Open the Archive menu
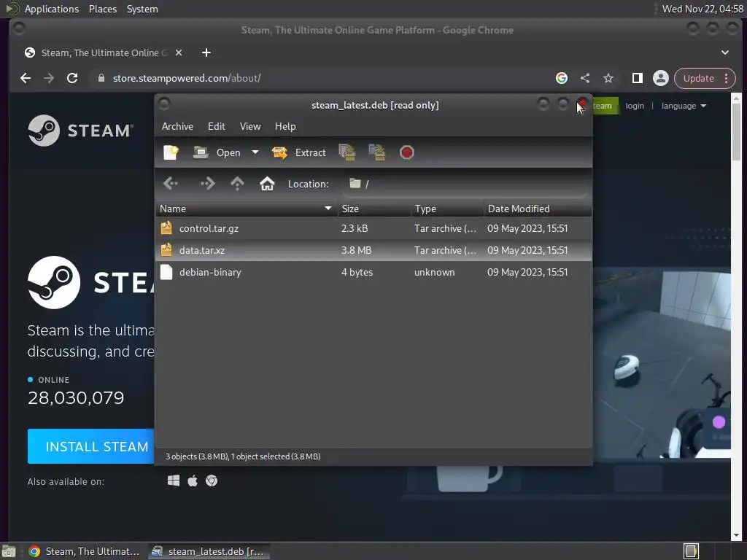Image resolution: width=747 pixels, height=560 pixels. tap(178, 126)
